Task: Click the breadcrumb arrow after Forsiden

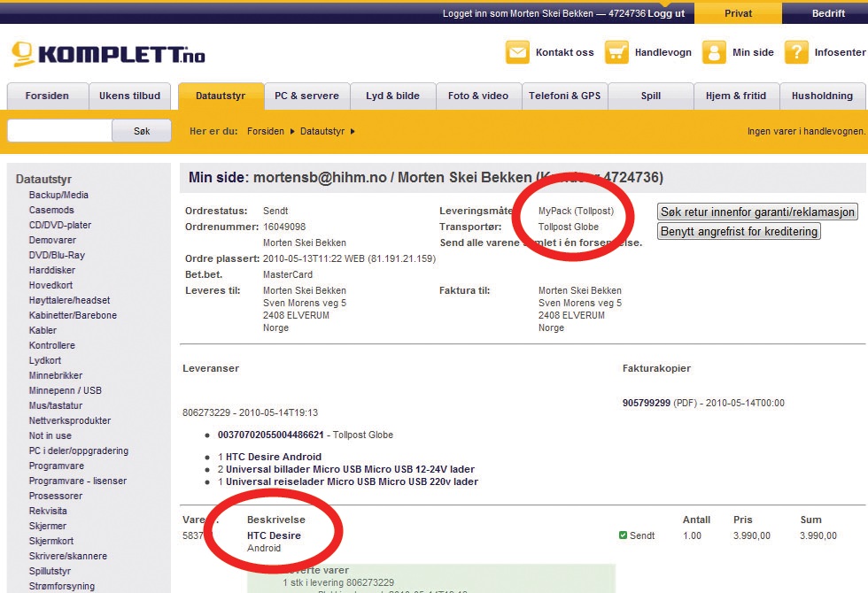Action: [x=292, y=132]
